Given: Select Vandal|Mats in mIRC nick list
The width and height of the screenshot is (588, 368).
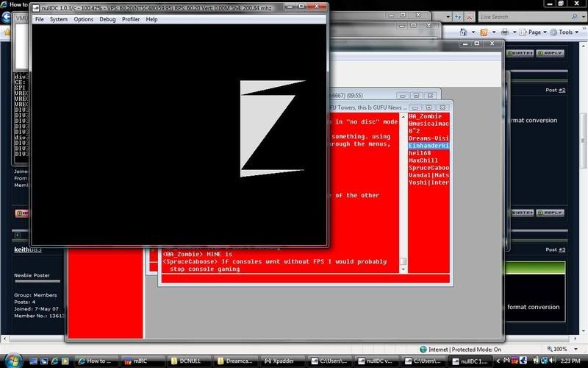Looking at the screenshot, I should (x=429, y=175).
